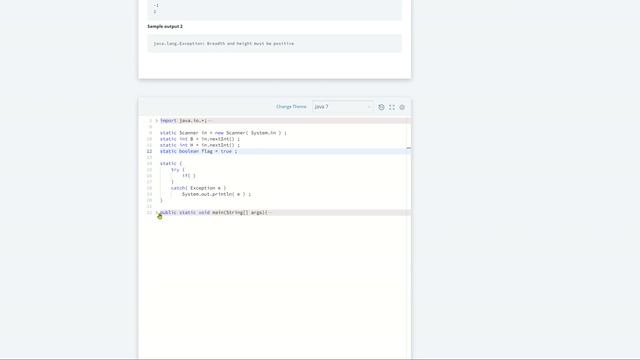
Task: Click the 'Sample output 2' heading
Action: coord(165,26)
